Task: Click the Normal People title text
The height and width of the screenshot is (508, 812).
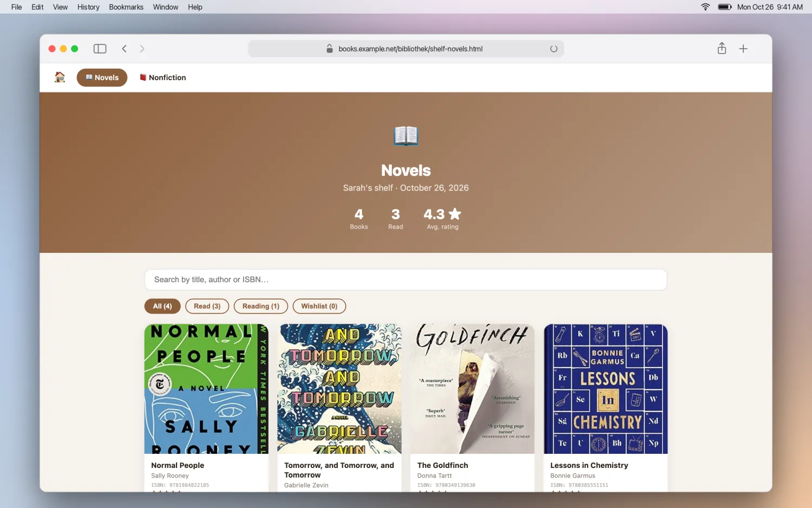Action: tap(178, 465)
